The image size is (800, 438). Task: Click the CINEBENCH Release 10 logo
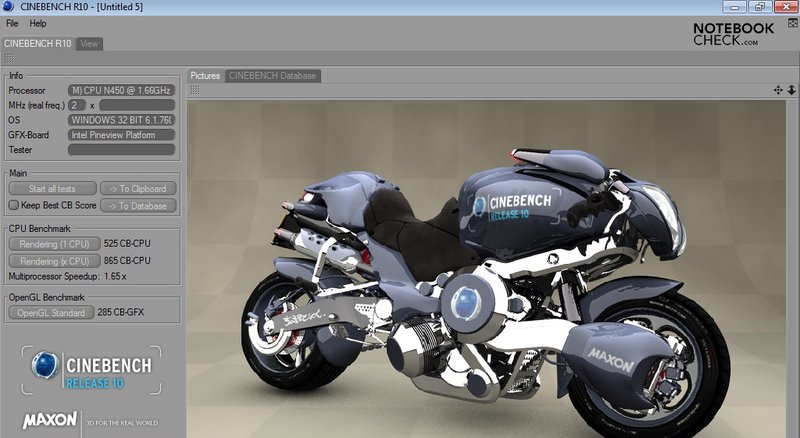pyautogui.click(x=91, y=370)
